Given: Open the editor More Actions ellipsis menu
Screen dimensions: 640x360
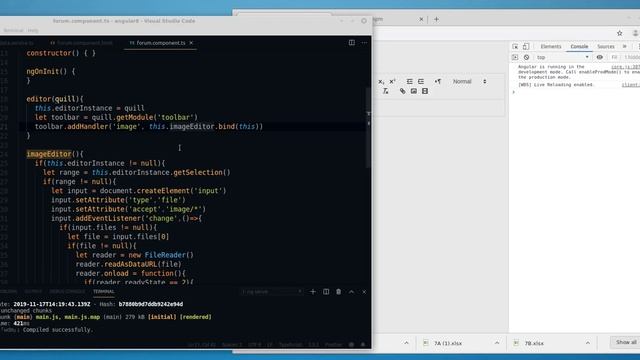Looking at the screenshot, I should 364,42.
